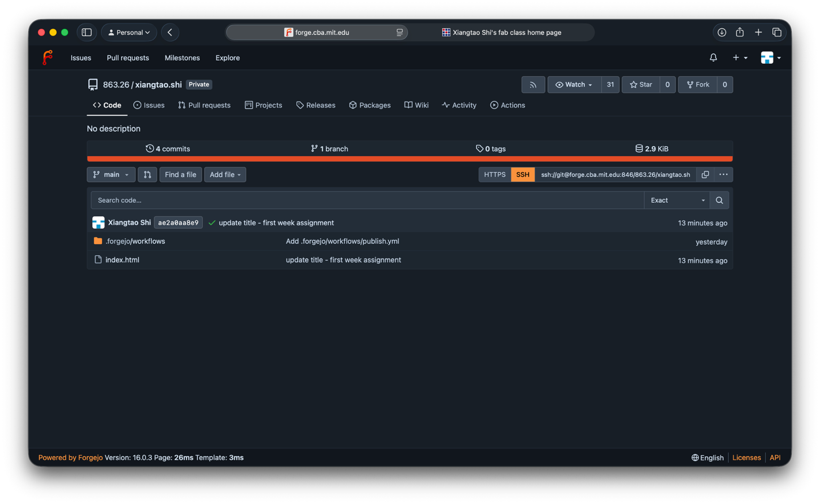The image size is (820, 504).
Task: Click the reader view icon in address bar
Action: click(x=399, y=33)
